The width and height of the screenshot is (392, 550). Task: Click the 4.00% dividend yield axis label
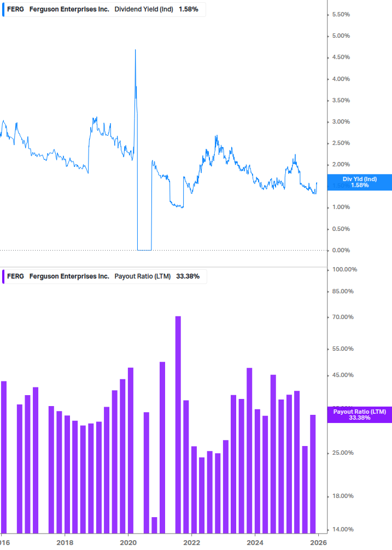[x=341, y=79]
